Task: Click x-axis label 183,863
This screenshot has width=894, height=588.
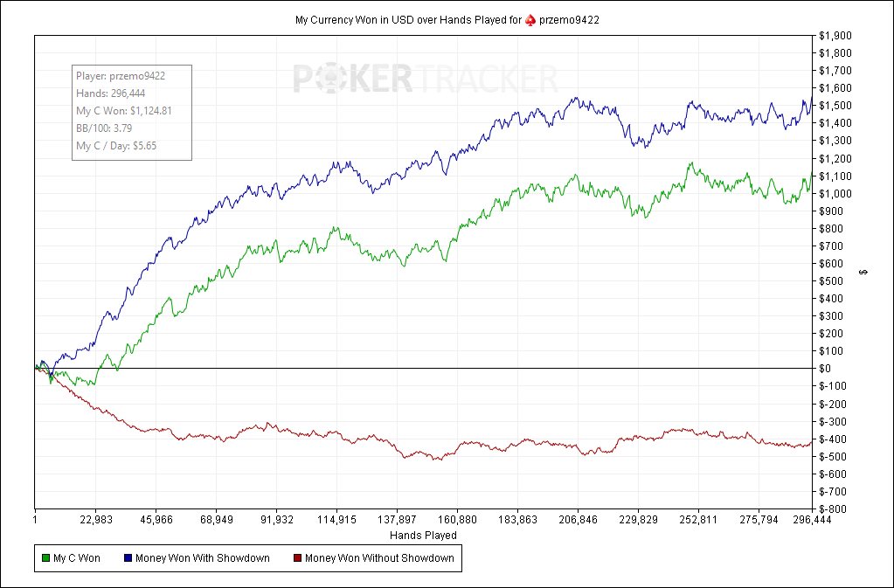Action: (517, 520)
